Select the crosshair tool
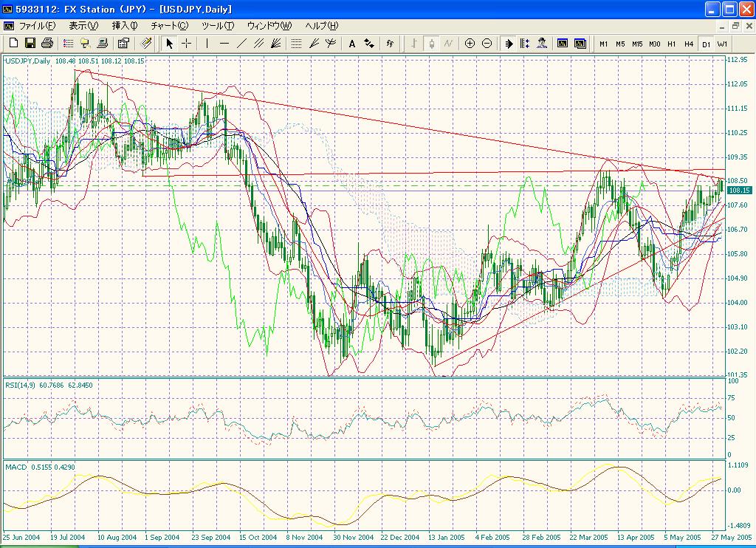 (186, 44)
